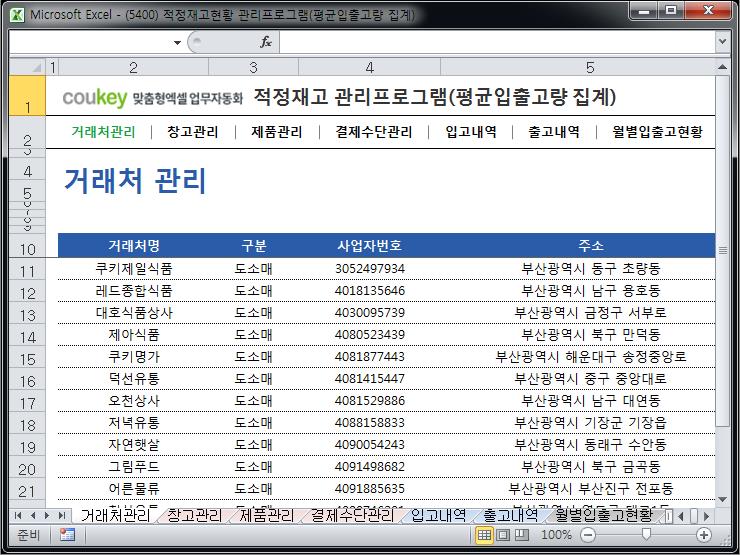This screenshot has height=555, width=740.
Task: Select 도소매 cell in 덕선유통 row
Action: coord(253,378)
